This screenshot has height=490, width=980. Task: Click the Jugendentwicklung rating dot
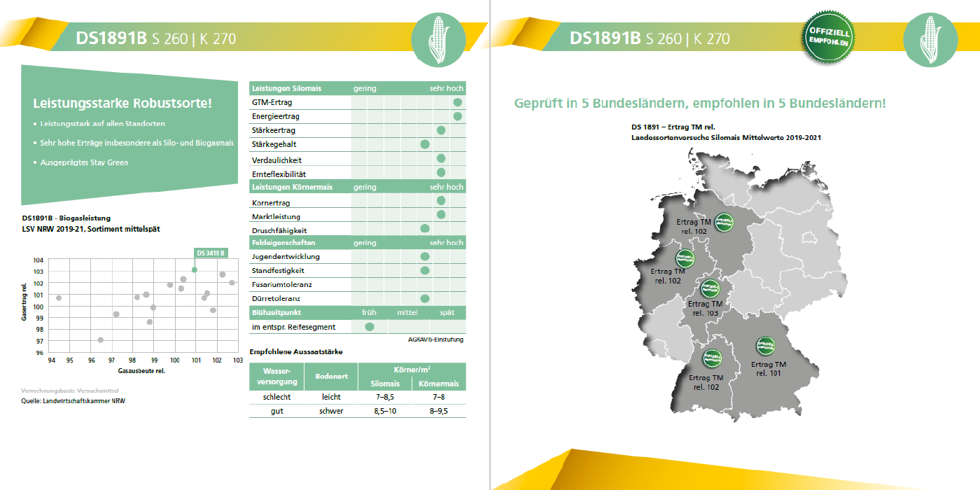coord(425,257)
